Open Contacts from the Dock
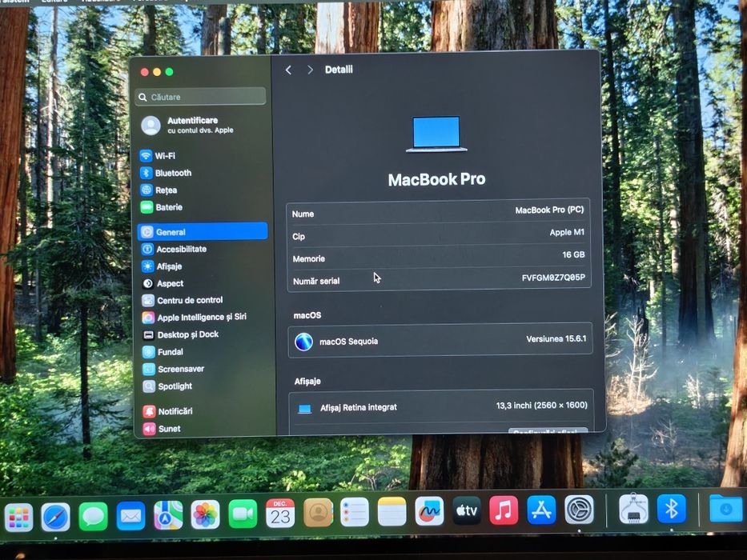Viewport: 747px width, 560px height. [x=318, y=513]
